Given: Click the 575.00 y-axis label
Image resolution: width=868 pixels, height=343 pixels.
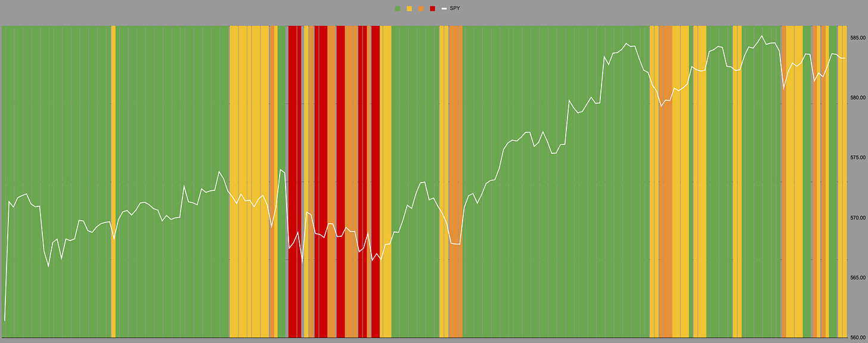Looking at the screenshot, I should [857, 157].
